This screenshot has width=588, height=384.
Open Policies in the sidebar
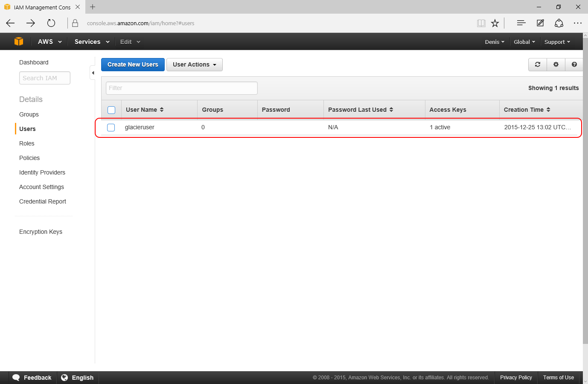click(29, 158)
